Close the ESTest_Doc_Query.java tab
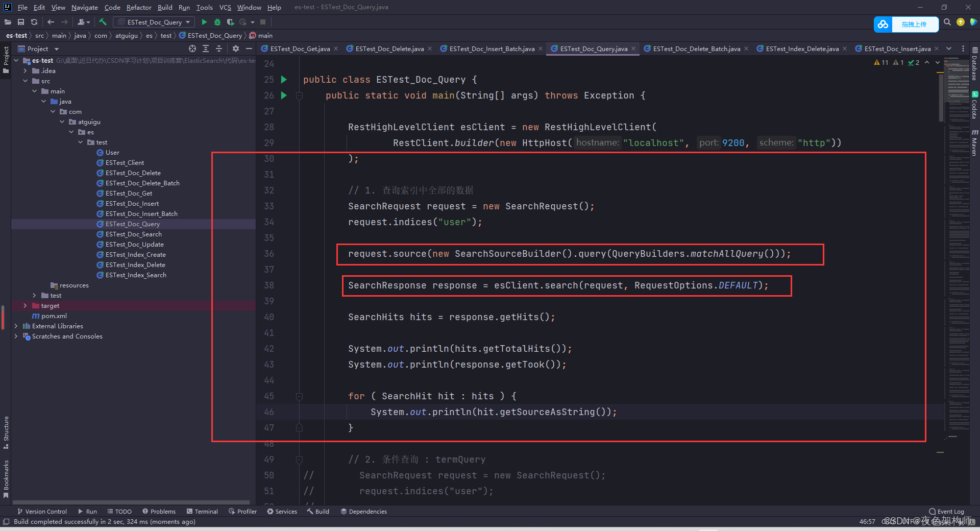Viewport: 980px width, 531px height. (633, 49)
